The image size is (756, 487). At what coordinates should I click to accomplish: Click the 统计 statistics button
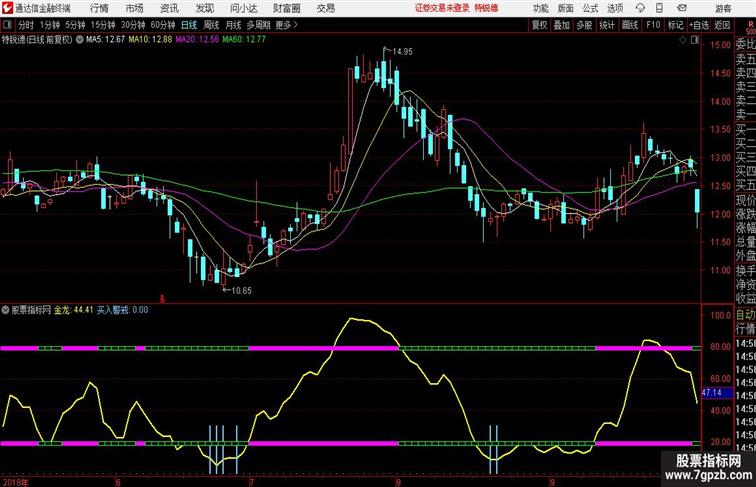(x=607, y=25)
